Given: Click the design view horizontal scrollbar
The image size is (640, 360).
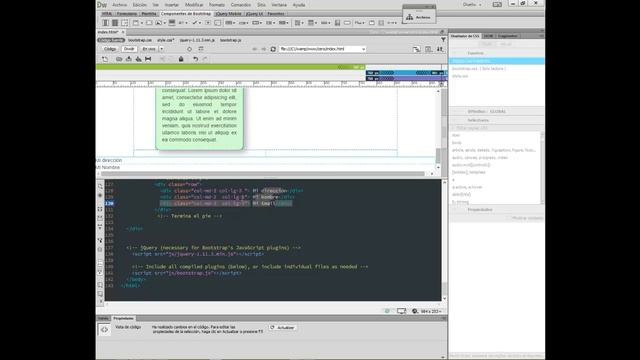Looking at the screenshot, I should [x=263, y=174].
